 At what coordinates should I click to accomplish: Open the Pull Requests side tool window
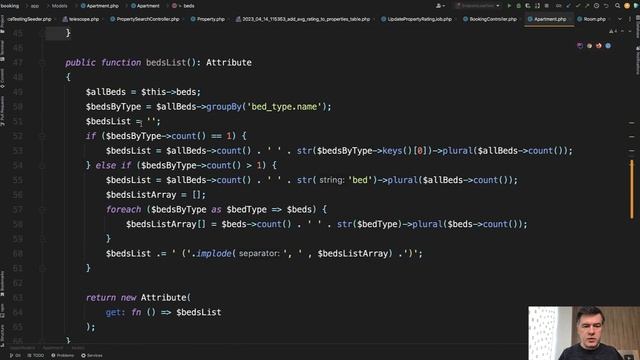(2, 111)
